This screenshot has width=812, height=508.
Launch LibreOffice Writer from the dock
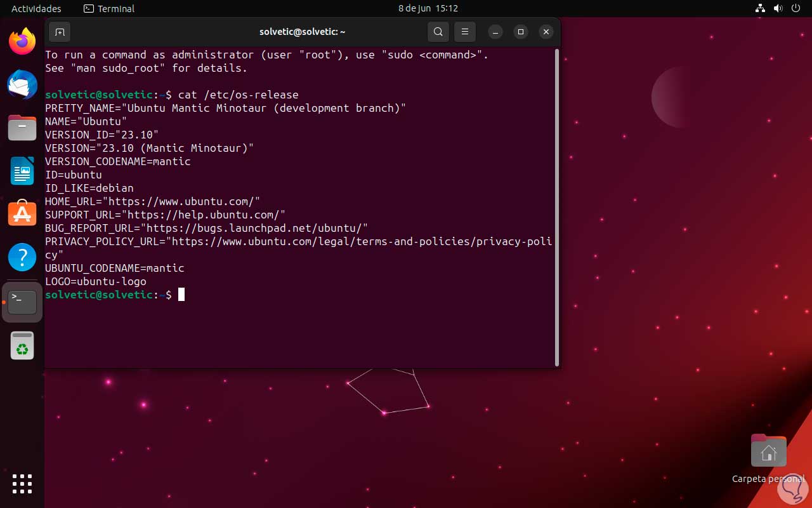tap(22, 171)
